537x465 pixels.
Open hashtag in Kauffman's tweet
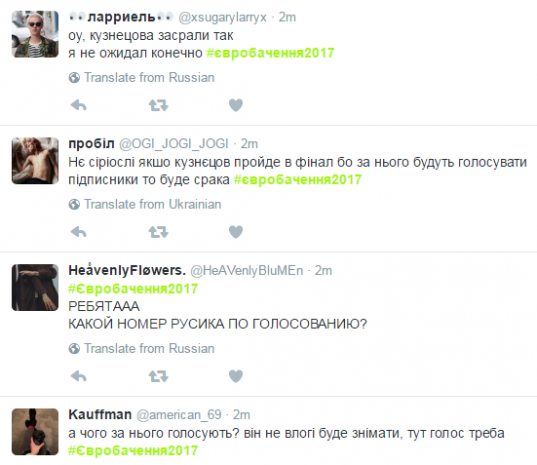click(133, 450)
